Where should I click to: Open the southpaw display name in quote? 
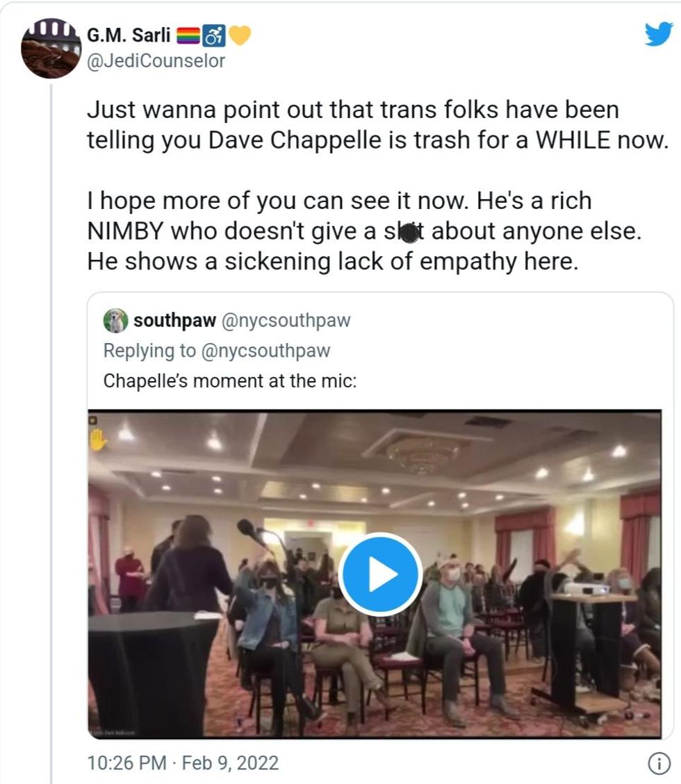(x=174, y=320)
